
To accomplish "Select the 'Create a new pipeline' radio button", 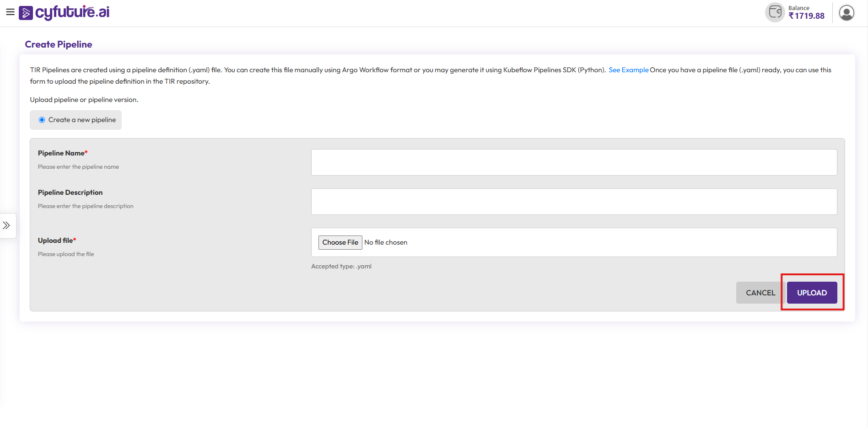I will coord(42,120).
